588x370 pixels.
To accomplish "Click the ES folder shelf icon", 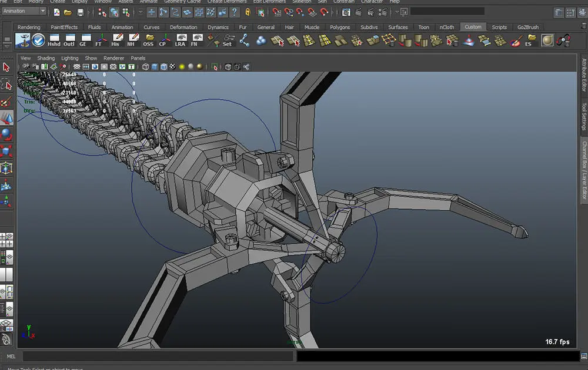I will (531, 40).
